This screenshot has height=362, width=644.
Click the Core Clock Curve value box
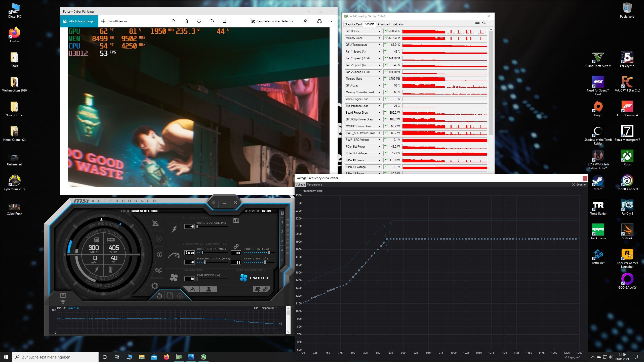pos(190,253)
